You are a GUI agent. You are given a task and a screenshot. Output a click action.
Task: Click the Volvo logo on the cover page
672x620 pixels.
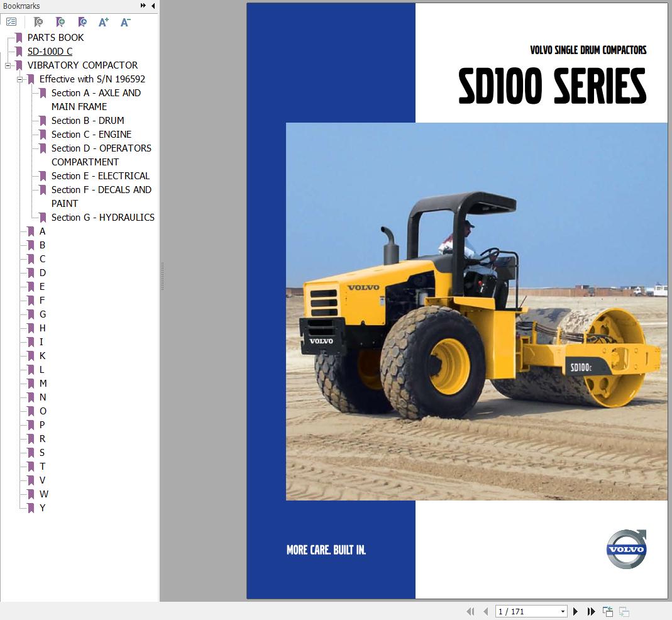click(627, 549)
